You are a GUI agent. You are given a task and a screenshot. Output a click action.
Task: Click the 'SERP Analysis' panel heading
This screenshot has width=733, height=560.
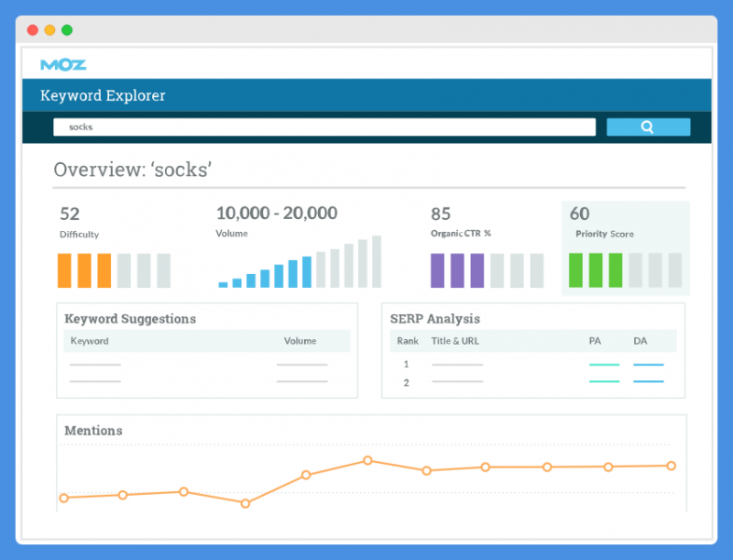click(x=434, y=319)
